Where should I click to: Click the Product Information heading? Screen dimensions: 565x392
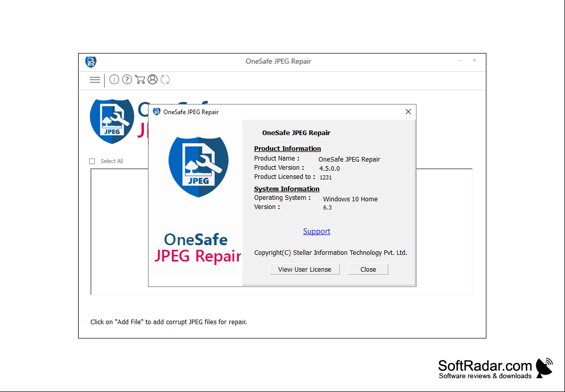click(x=287, y=149)
